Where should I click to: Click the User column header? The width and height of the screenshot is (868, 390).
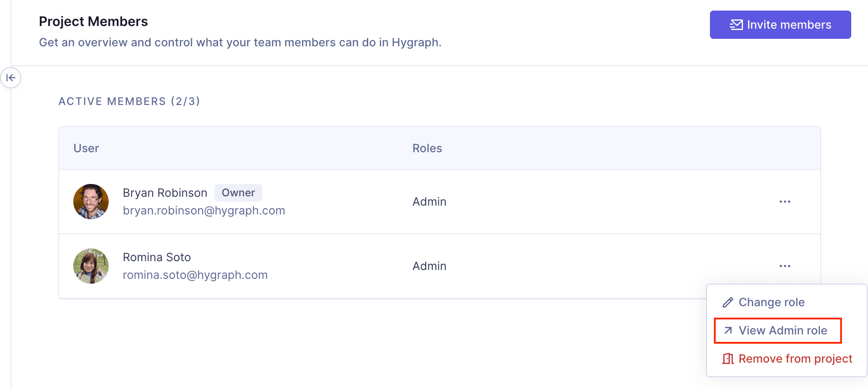86,148
